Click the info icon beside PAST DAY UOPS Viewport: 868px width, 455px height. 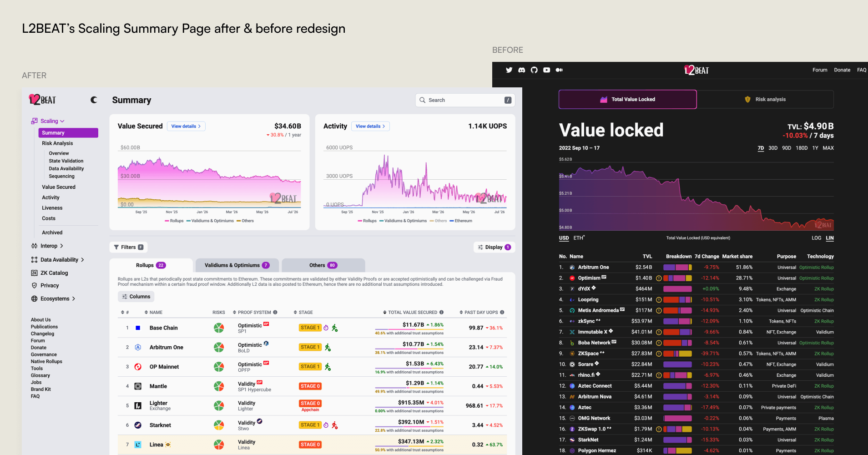pyautogui.click(x=502, y=312)
